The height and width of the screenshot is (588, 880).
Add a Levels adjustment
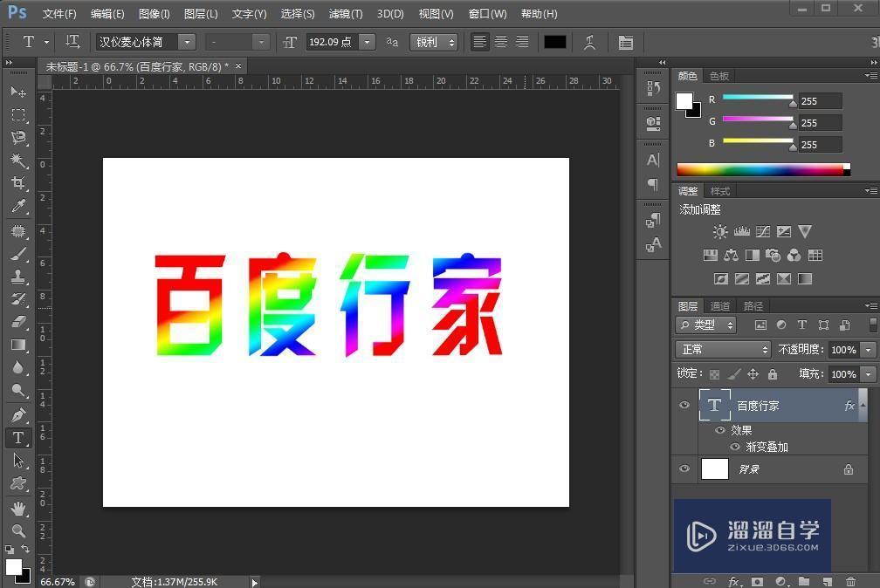pyautogui.click(x=742, y=231)
